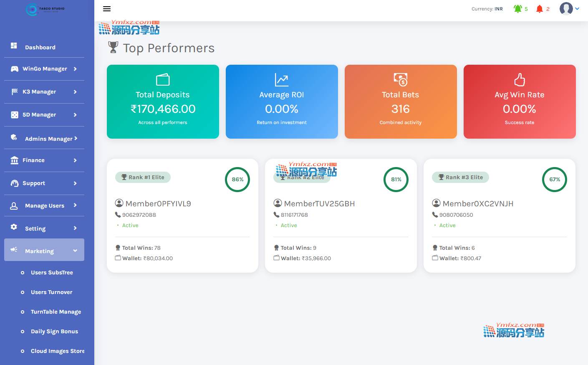
Task: Click the Dashboard grid icon
Action: coord(14,46)
